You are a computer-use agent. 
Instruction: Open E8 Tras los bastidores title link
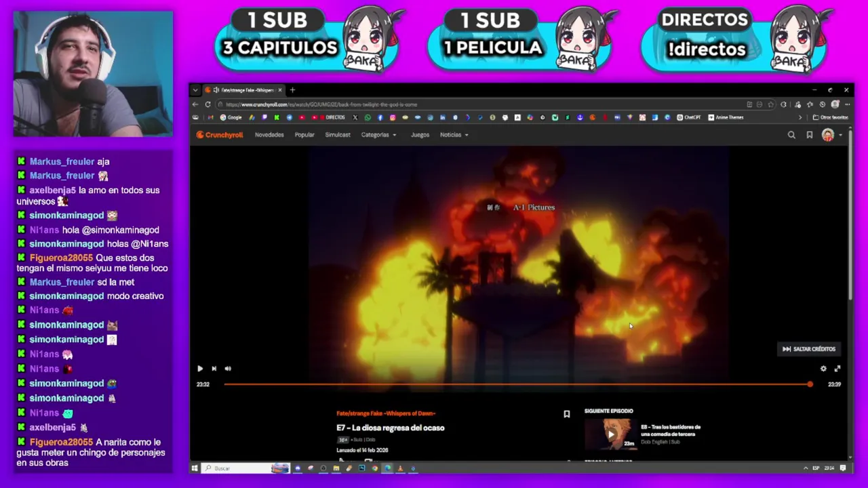click(x=671, y=430)
